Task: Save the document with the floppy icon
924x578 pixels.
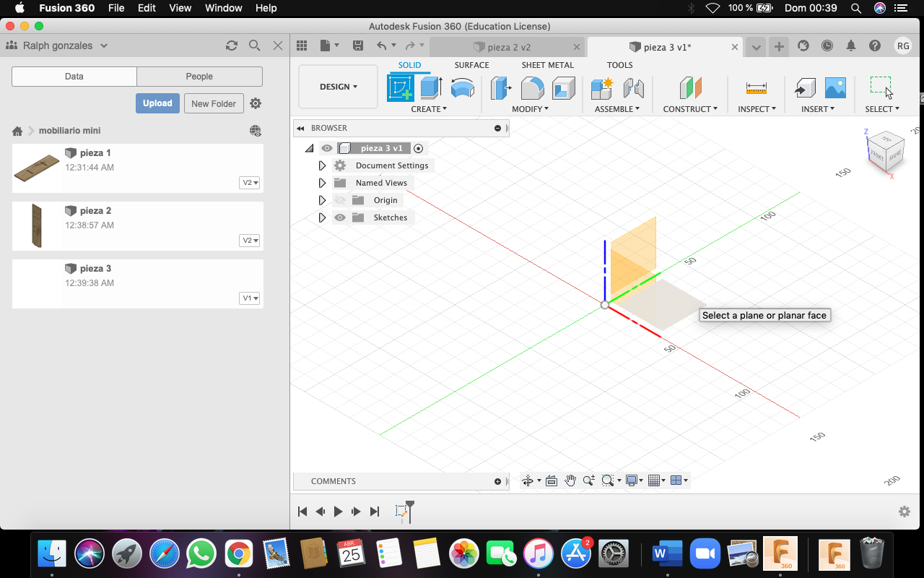Action: point(358,46)
